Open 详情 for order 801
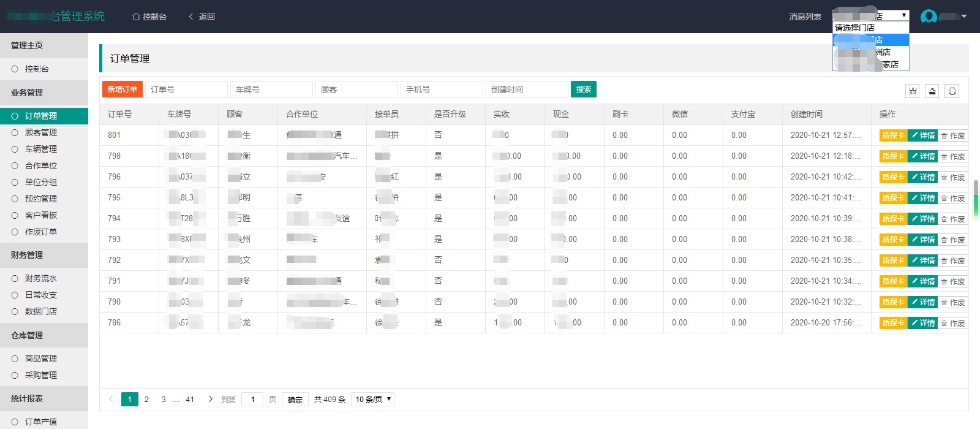 [x=922, y=135]
